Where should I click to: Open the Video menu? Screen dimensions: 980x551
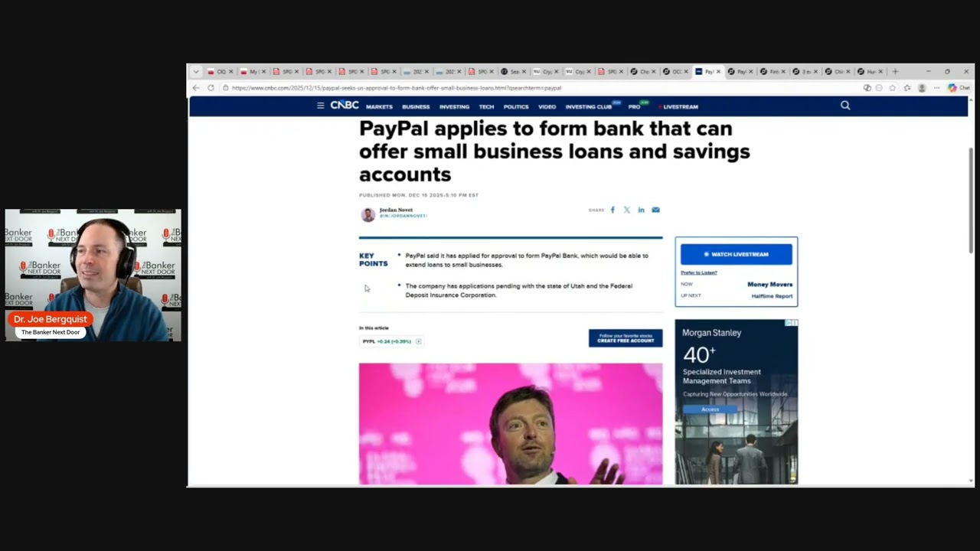tap(547, 107)
